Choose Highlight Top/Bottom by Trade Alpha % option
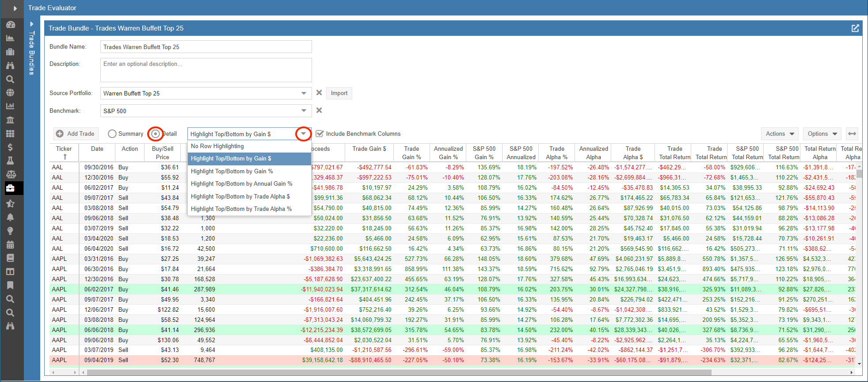Screen dimensions: 868x382 click(x=249, y=209)
